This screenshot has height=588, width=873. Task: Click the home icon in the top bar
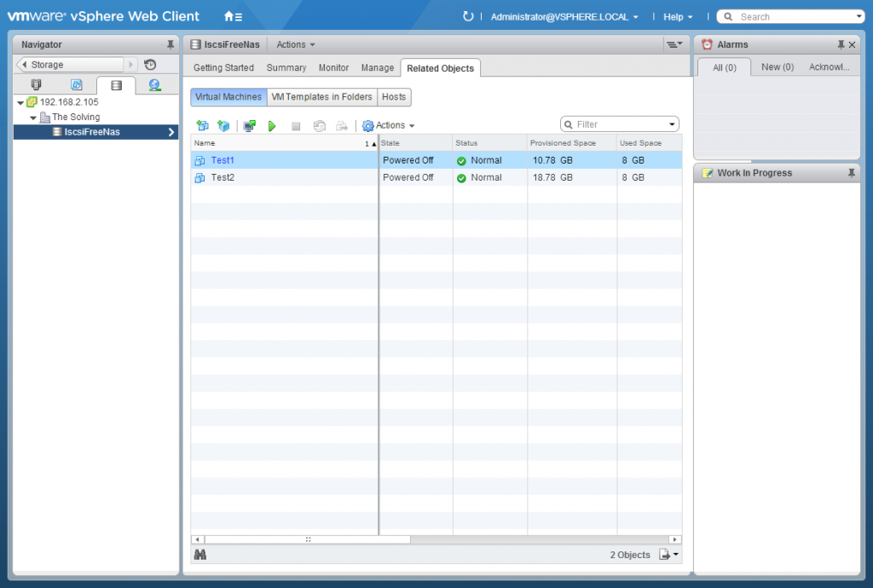tap(227, 14)
